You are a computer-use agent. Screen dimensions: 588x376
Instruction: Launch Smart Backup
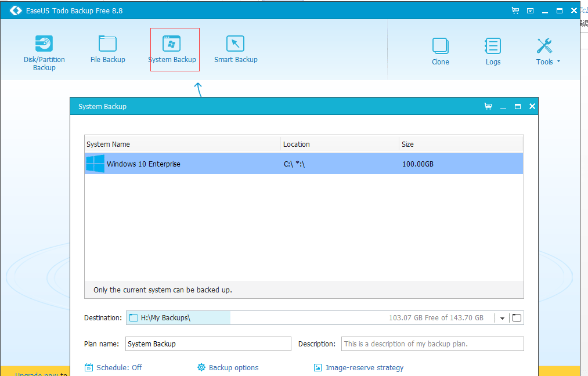236,49
